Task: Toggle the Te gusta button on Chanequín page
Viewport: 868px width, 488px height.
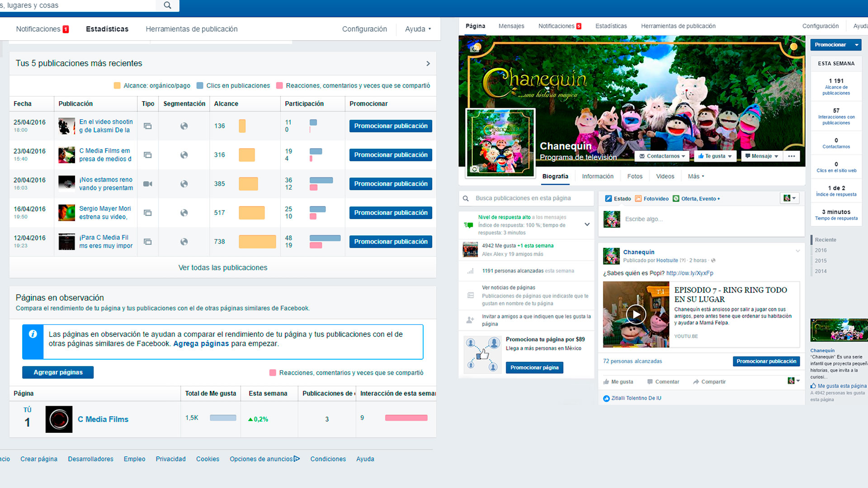Action: pos(715,156)
